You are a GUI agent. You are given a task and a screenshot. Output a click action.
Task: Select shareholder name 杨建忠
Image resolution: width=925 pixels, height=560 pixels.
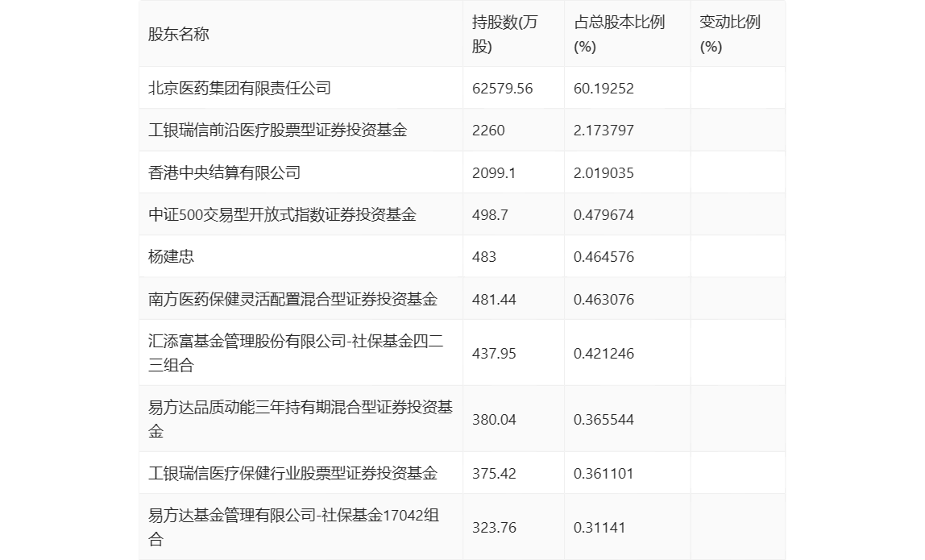coord(171,256)
